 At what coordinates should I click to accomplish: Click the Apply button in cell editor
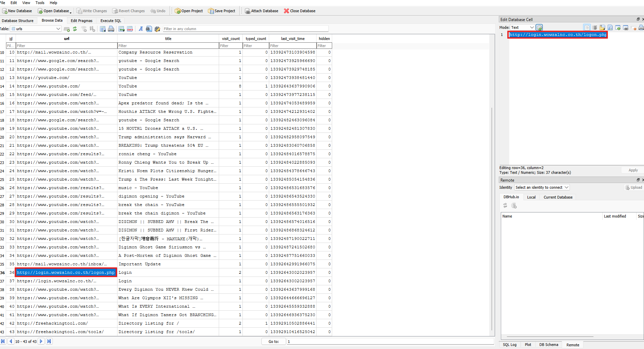(x=633, y=170)
